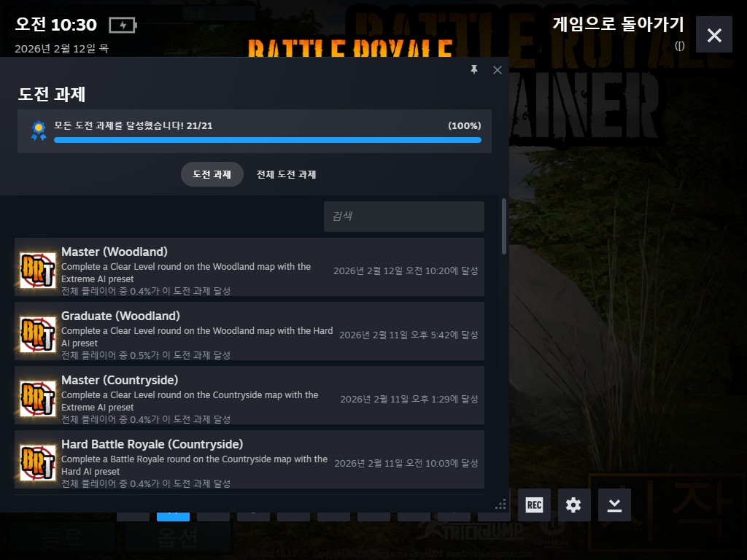
Task: Click the achievements list scrollbar
Action: click(x=504, y=227)
